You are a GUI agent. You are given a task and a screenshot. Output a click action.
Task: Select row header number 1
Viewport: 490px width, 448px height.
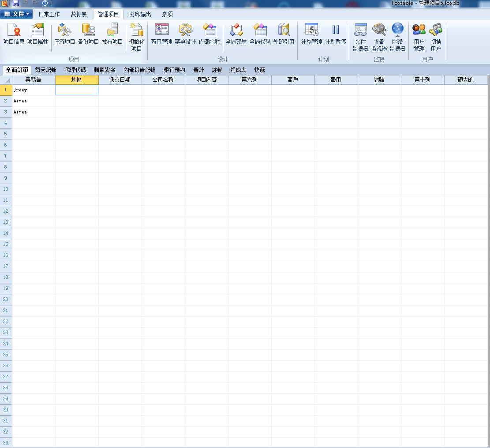point(6,90)
